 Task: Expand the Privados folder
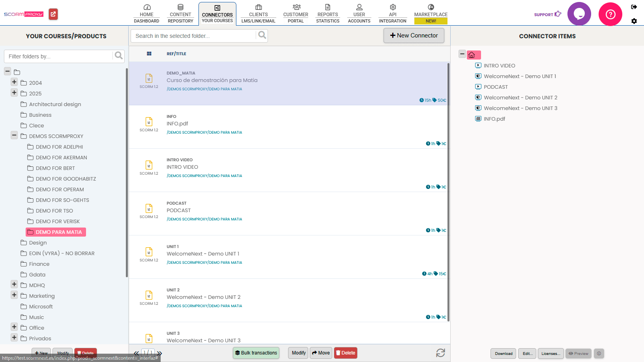pos(14,338)
